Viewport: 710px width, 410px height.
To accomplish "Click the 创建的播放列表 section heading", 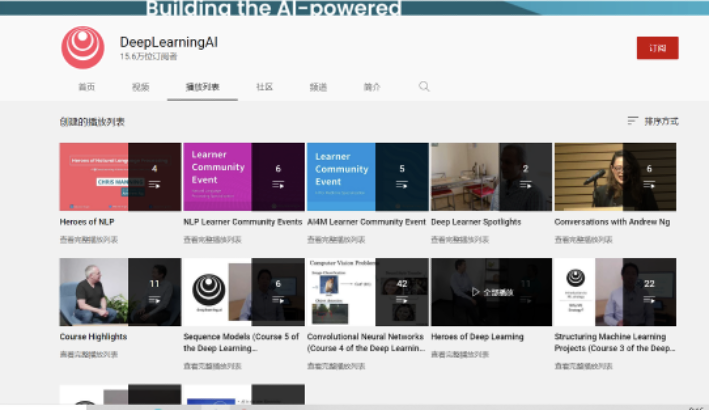I will (92, 121).
